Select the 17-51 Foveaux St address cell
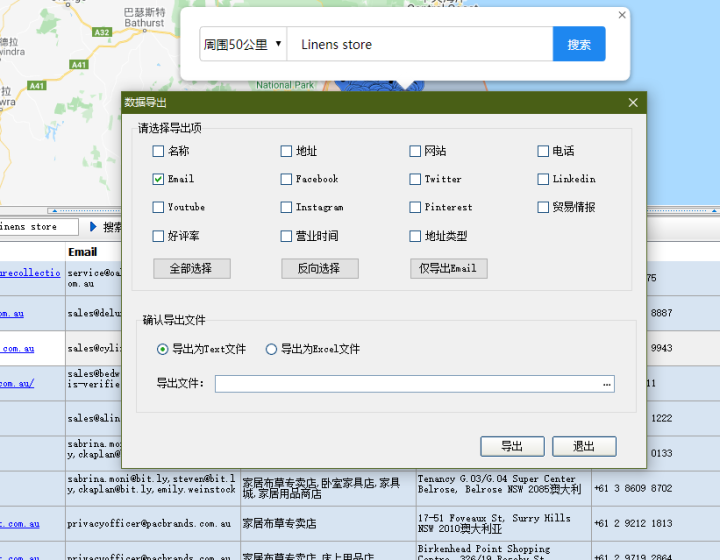Viewport: 720px width, 560px height. 504,524
